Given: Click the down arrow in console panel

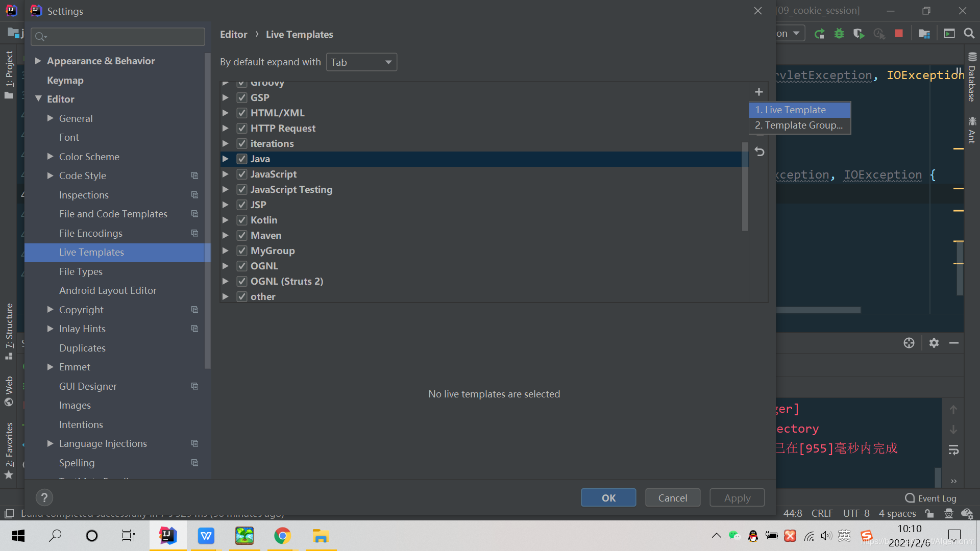Looking at the screenshot, I should (x=953, y=430).
